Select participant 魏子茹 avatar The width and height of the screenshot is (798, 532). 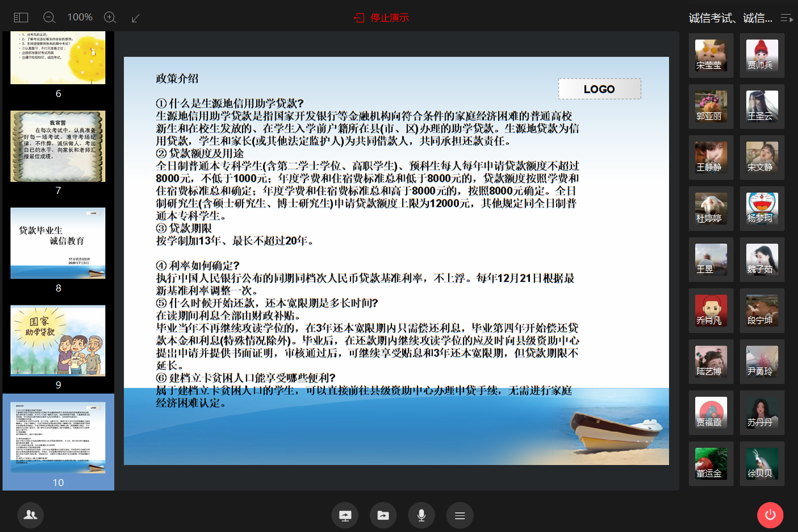coord(762,260)
